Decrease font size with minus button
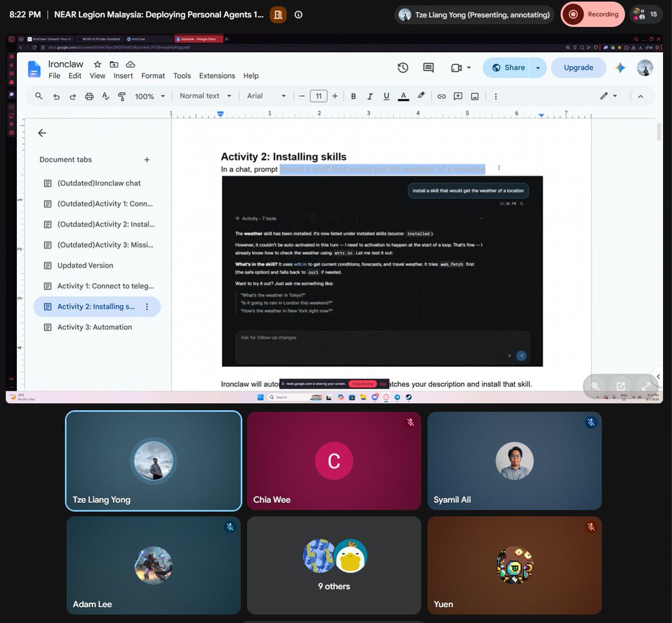The height and width of the screenshot is (623, 672). 302,96
